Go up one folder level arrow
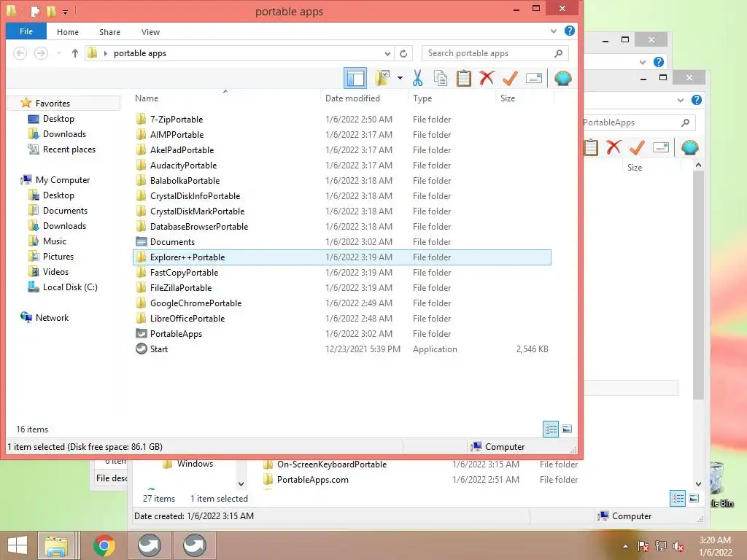Screen dimensions: 747x560 pos(75,52)
